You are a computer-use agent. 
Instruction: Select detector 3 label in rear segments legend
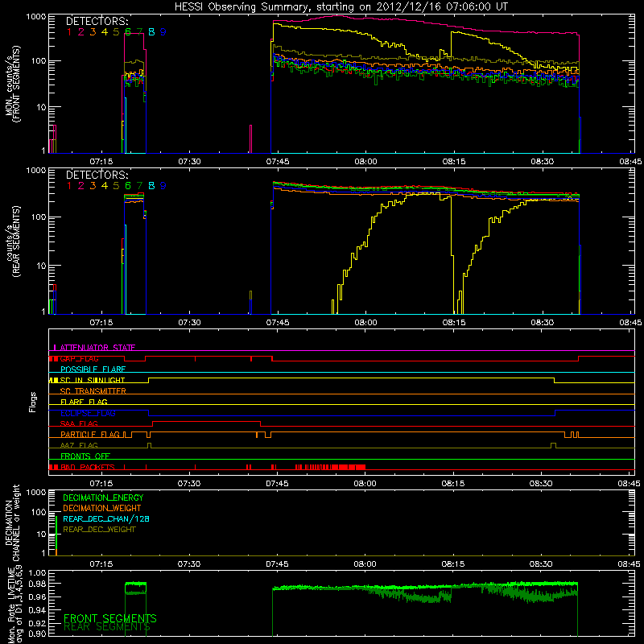tap(93, 186)
